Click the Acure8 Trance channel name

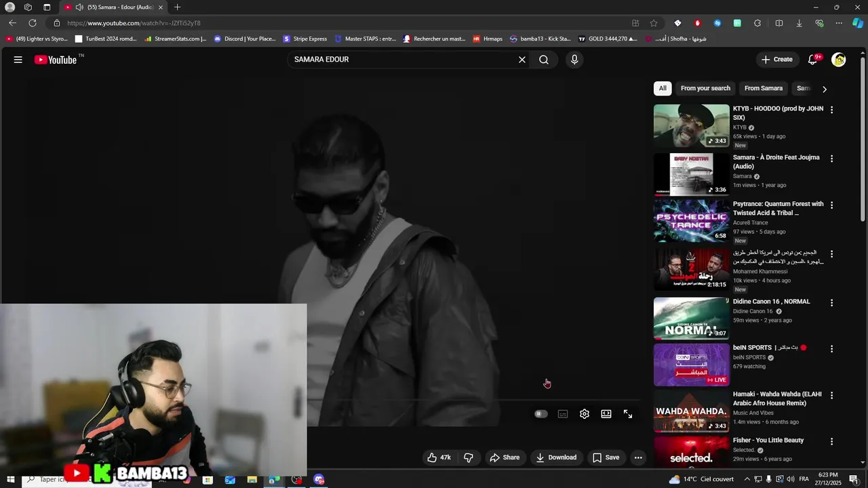751,222
